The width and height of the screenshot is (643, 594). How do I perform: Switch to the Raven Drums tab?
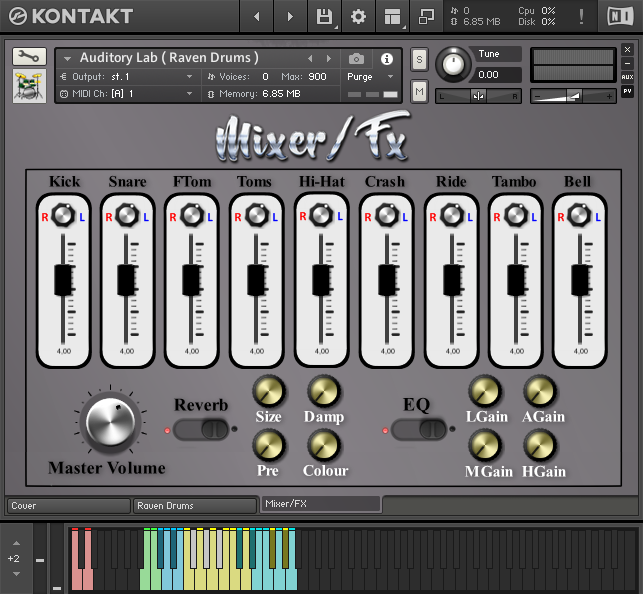[x=195, y=506]
